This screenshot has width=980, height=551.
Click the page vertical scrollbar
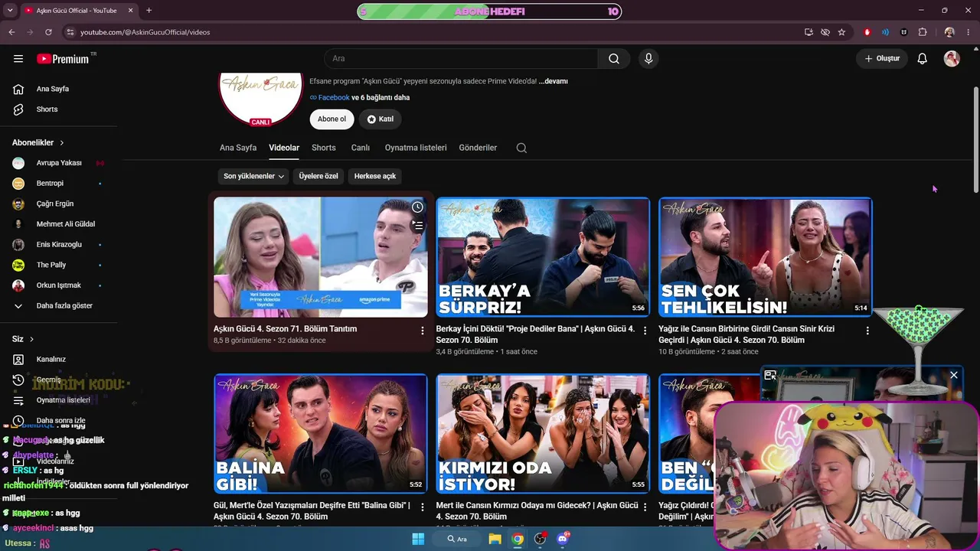975,138
